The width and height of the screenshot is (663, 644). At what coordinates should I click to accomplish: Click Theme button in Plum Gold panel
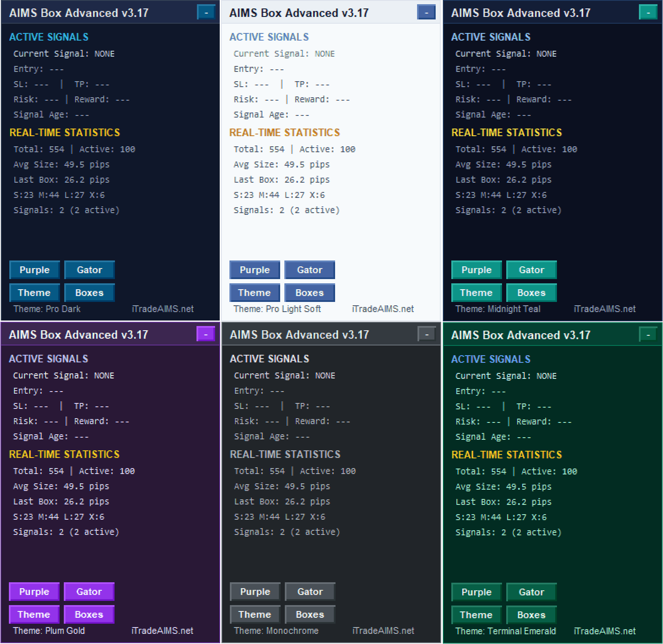[34, 614]
